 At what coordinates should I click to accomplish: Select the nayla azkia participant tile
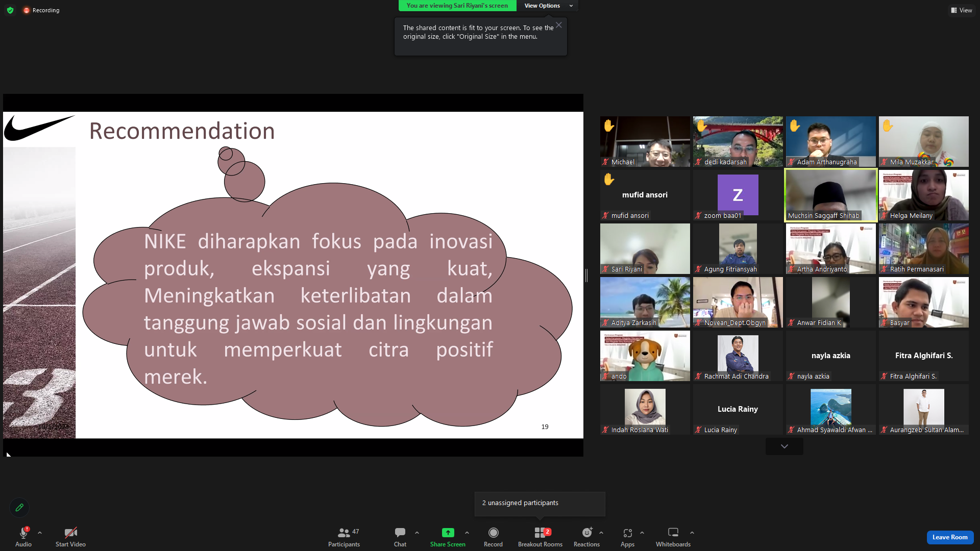pos(831,356)
